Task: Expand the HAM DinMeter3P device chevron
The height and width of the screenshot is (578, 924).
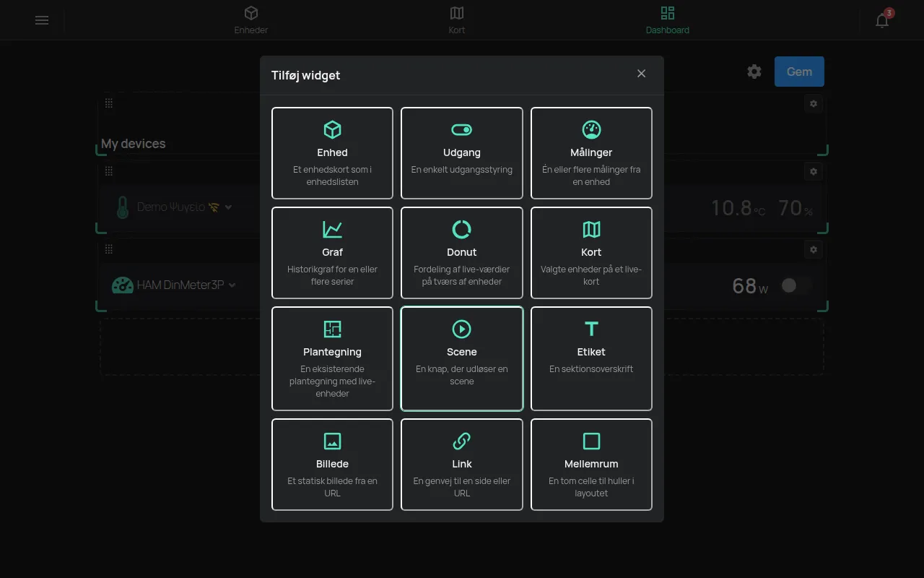Action: tap(232, 285)
